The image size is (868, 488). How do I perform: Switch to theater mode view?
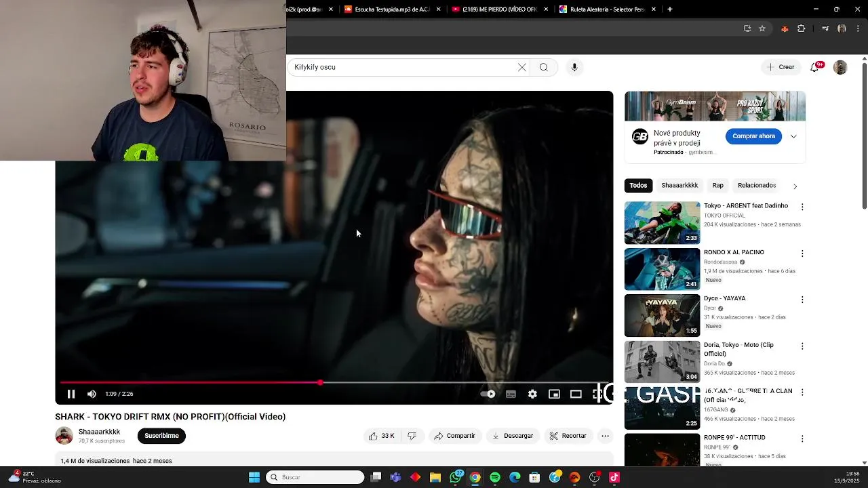point(576,394)
